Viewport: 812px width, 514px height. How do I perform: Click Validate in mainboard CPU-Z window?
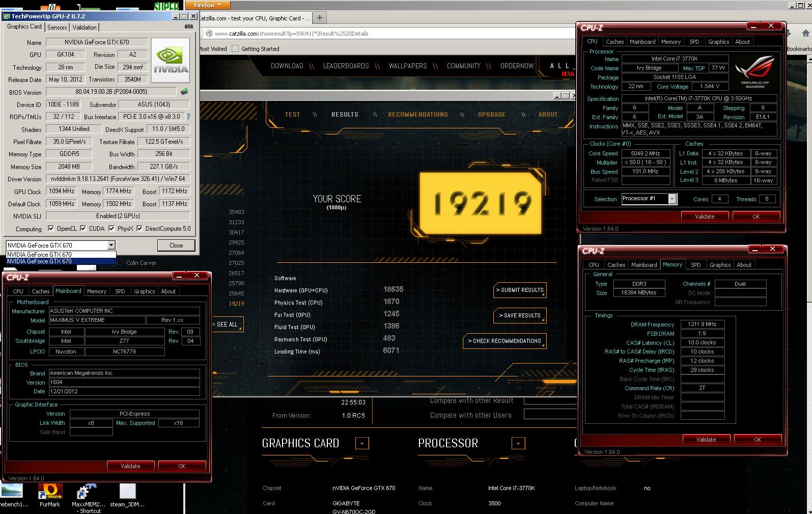coord(130,466)
